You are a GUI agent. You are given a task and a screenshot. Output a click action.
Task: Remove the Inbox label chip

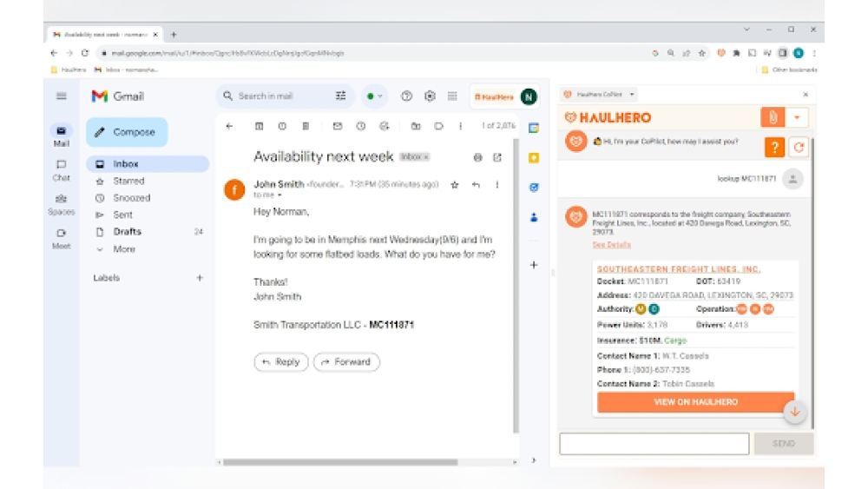[x=426, y=157]
